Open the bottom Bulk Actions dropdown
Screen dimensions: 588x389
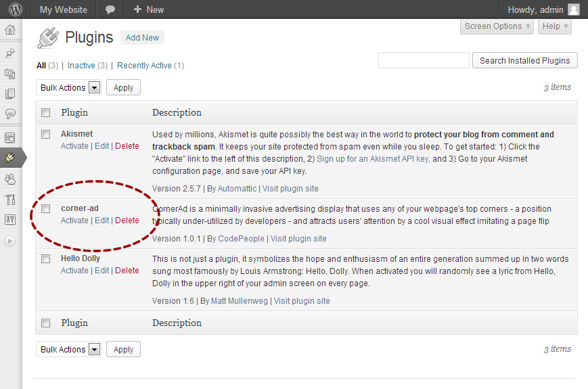point(69,349)
